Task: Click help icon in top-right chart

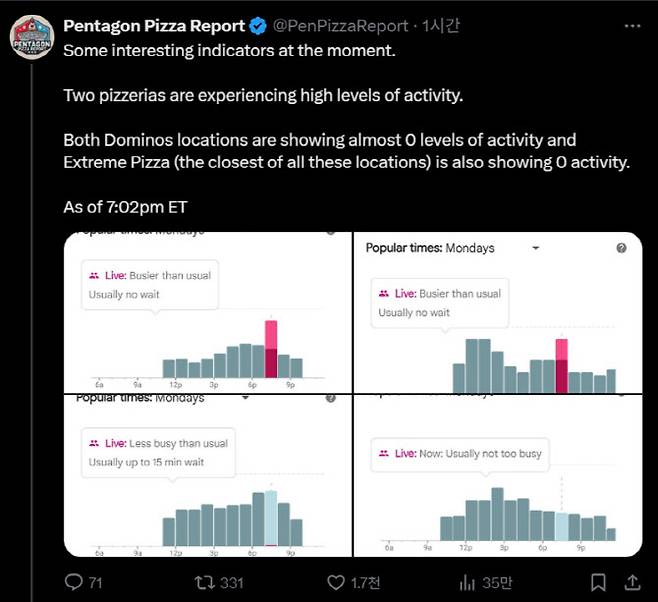Action: pyautogui.click(x=621, y=248)
